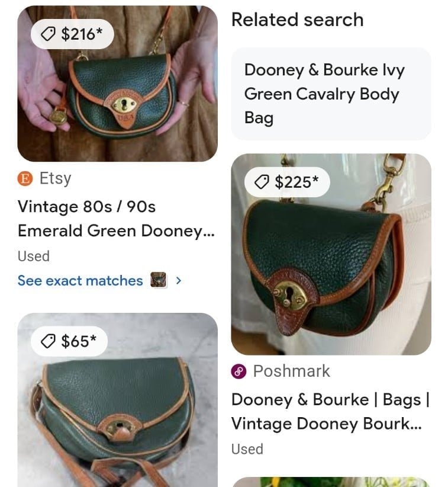Image resolution: width=448 pixels, height=487 pixels.
Task: Click the Related search heading
Action: click(298, 20)
